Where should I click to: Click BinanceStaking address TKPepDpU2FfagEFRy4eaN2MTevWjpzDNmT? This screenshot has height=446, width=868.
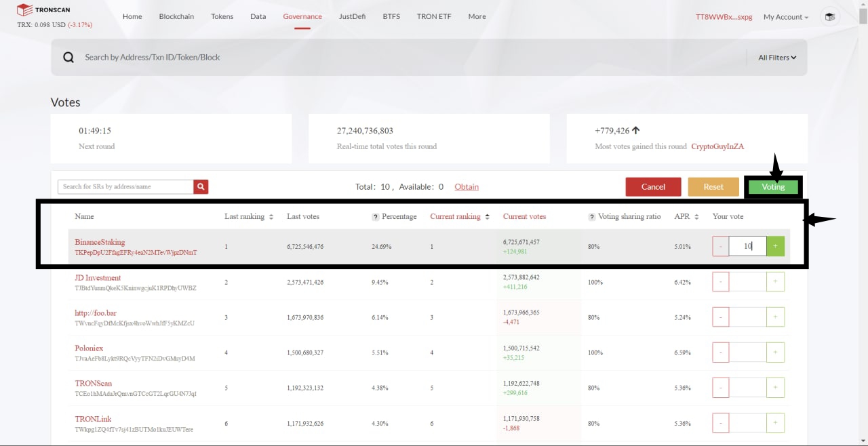pos(136,252)
